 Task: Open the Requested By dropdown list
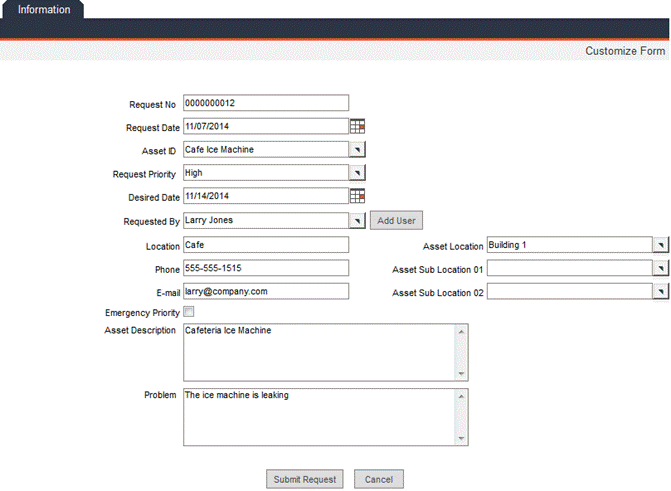pyautogui.click(x=358, y=220)
